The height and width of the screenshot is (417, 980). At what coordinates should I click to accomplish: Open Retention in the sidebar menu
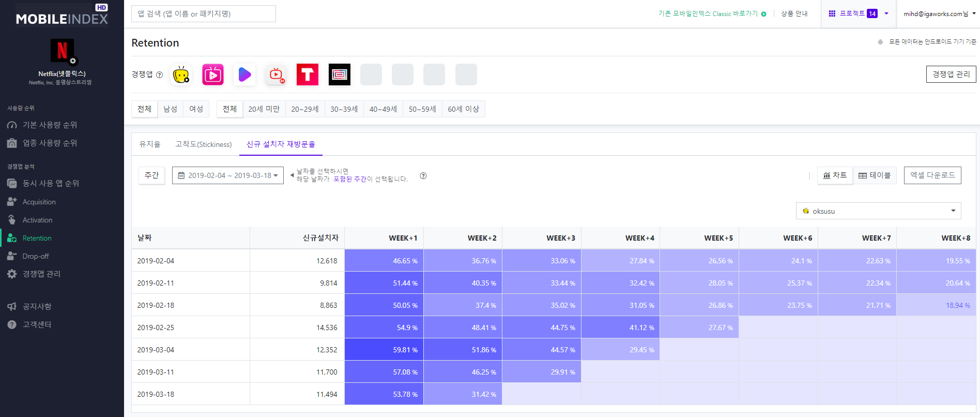tap(37, 238)
